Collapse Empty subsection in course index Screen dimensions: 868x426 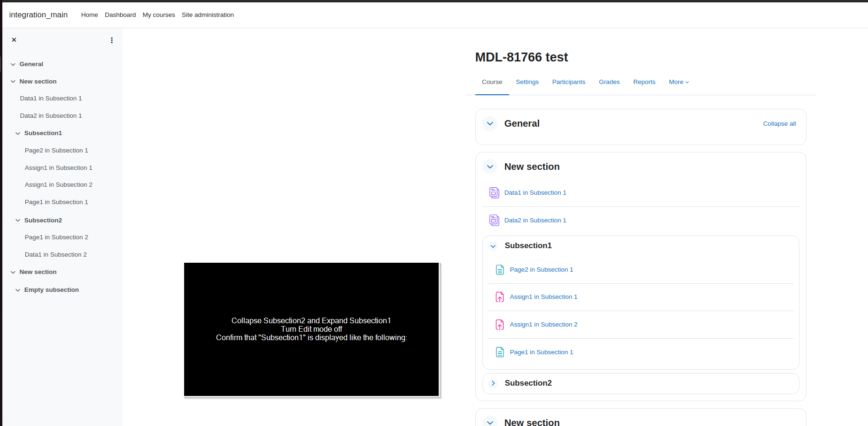pyautogui.click(x=18, y=290)
